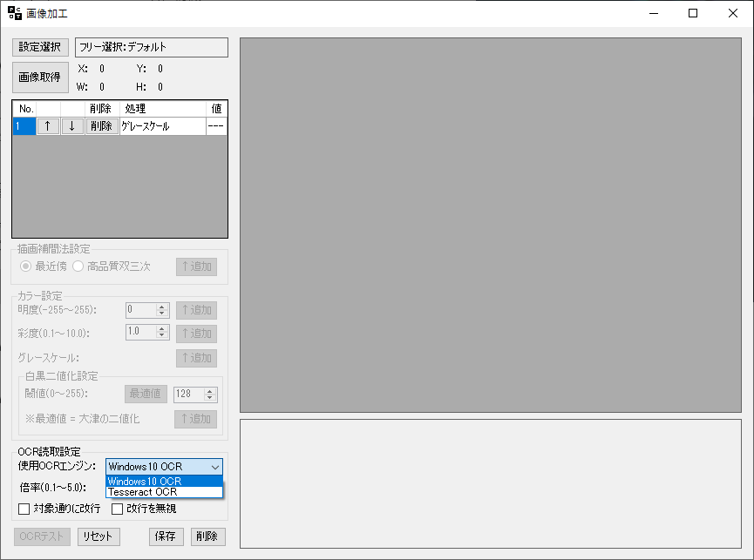Click the 設定選択 button
This screenshot has width=754, height=560.
click(39, 47)
